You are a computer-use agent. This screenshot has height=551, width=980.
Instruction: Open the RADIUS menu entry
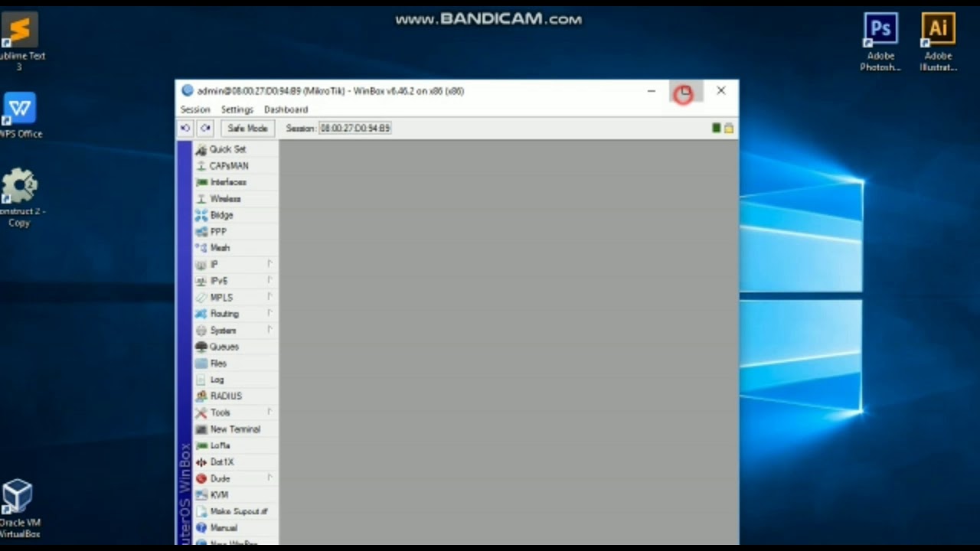click(235, 396)
